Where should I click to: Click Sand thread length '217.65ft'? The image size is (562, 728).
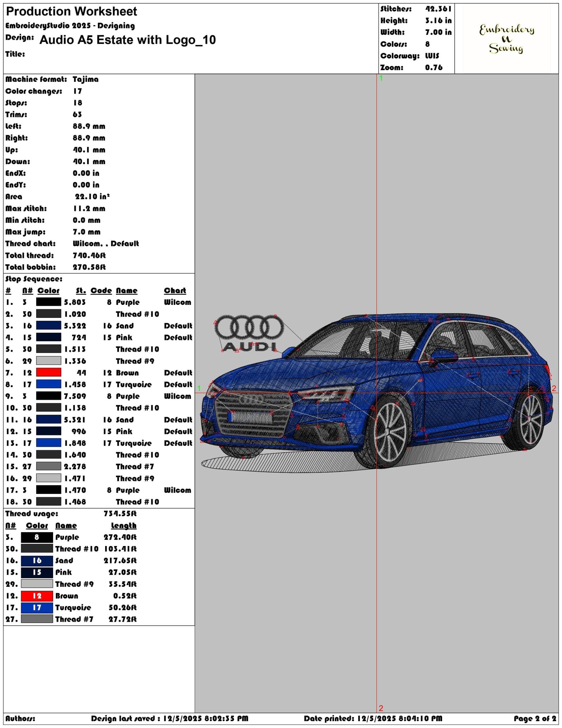click(x=120, y=561)
